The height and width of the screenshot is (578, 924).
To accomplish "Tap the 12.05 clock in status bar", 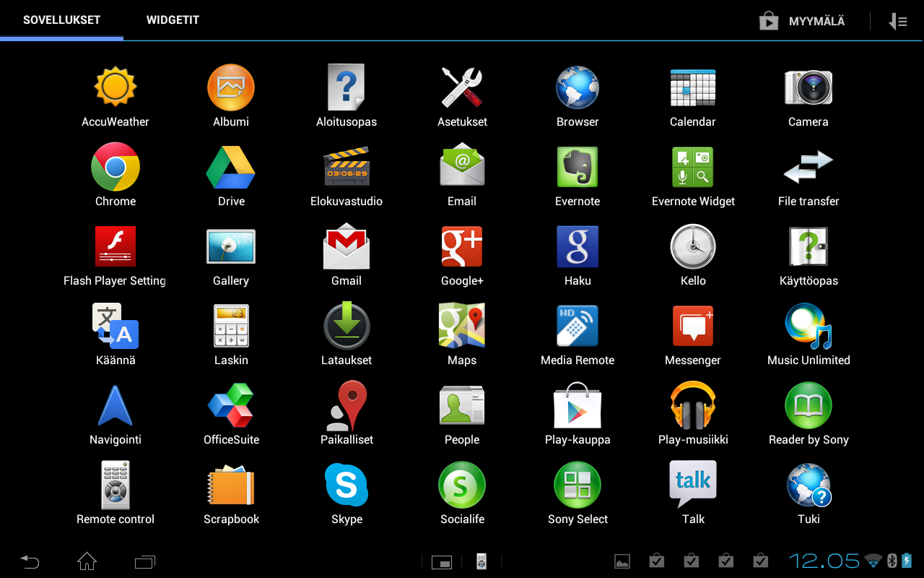I will point(824,561).
